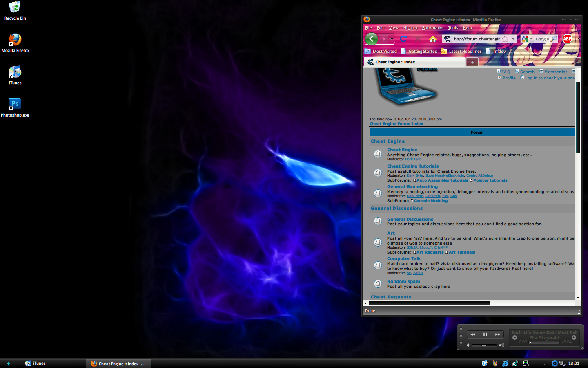588x368 pixels.
Task: Open the Computer Talk forum
Action: click(404, 258)
